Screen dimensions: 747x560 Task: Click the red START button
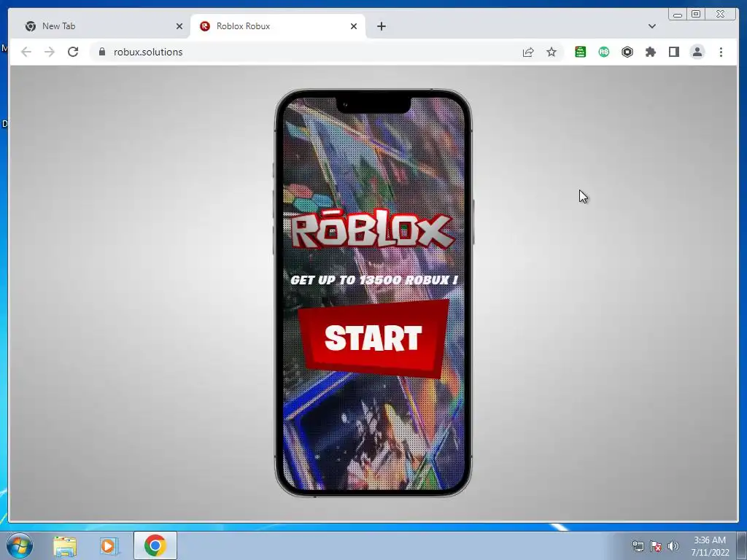(373, 338)
